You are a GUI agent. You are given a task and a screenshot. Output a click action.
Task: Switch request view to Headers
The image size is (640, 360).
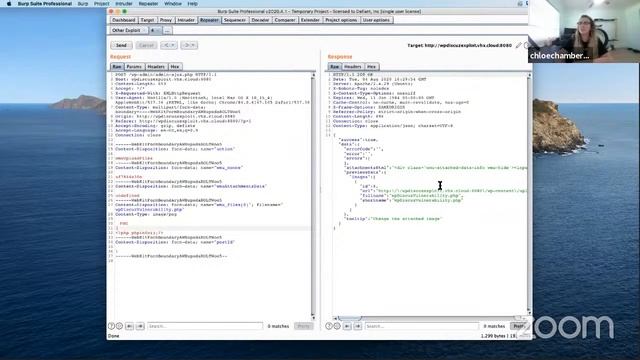(x=156, y=67)
